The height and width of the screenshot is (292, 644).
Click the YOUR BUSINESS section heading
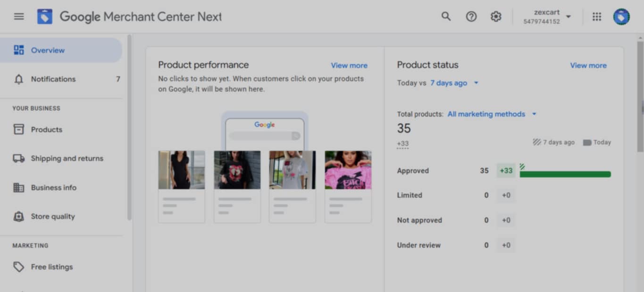tap(36, 108)
